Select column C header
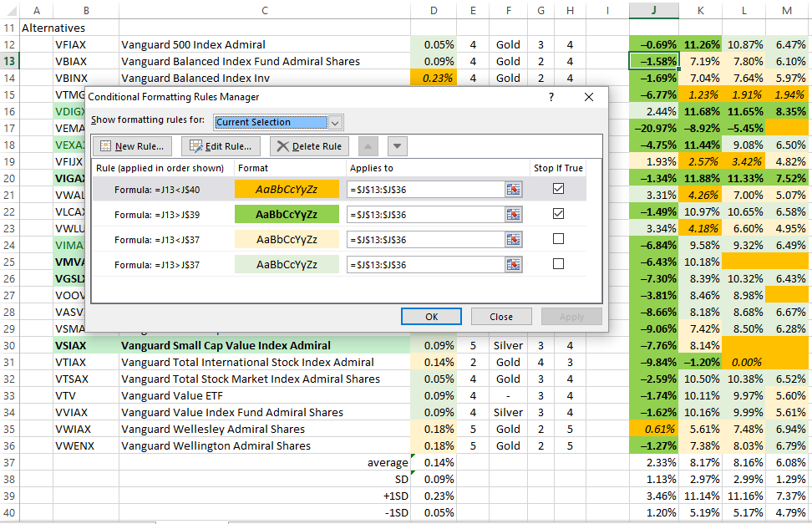Screen dimensions: 812x524 265,10
